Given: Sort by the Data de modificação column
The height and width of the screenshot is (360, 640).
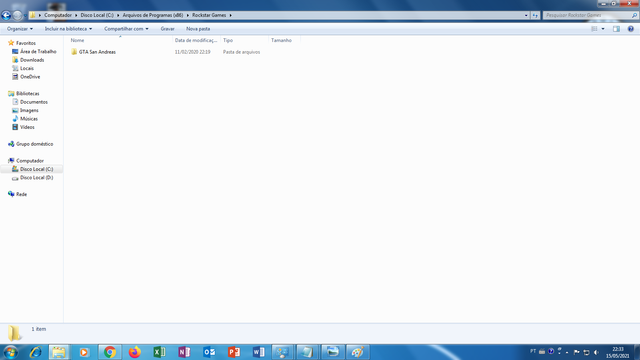Looking at the screenshot, I should (x=196, y=40).
